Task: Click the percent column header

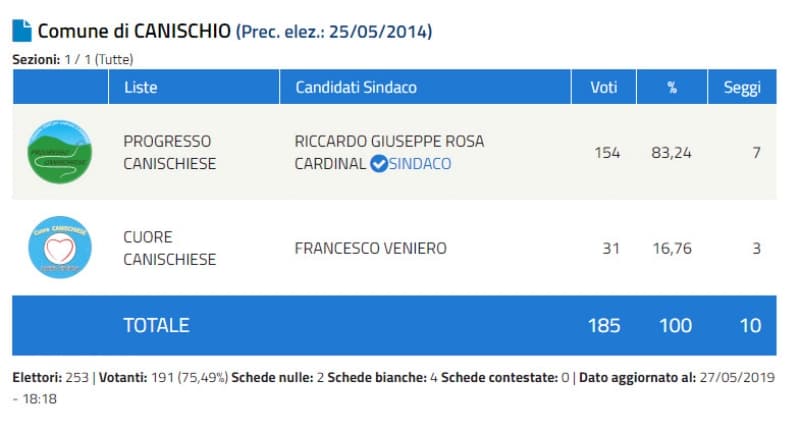Action: coord(672,87)
